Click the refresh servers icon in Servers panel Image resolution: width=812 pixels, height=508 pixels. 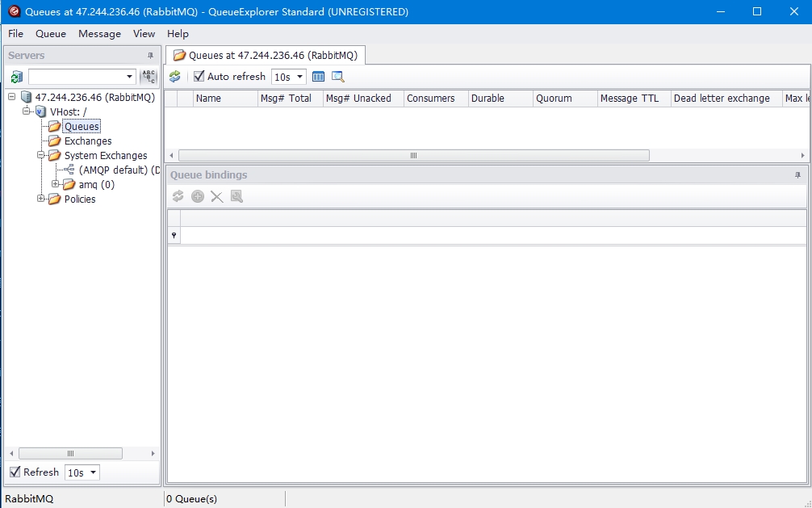coord(16,77)
